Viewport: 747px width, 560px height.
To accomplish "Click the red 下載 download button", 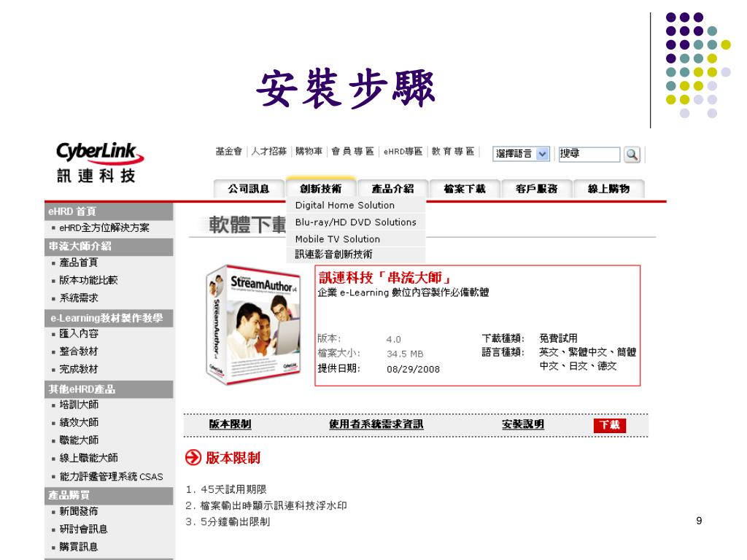I will pos(609,425).
